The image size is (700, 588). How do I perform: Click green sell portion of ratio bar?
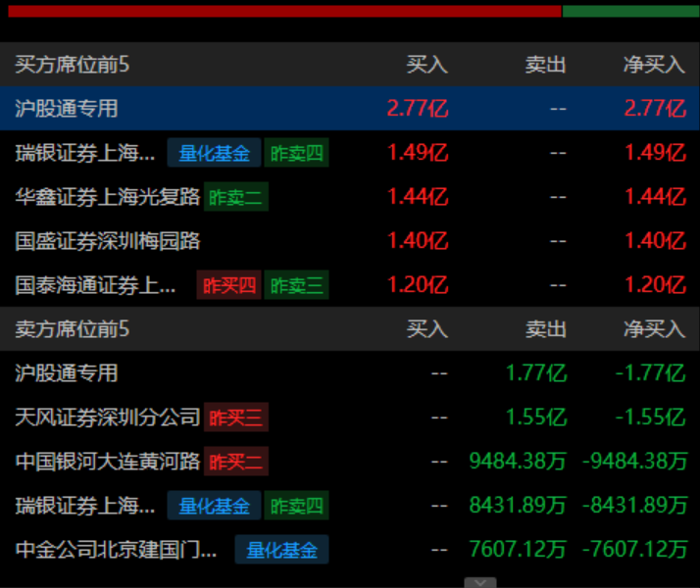coord(630,12)
